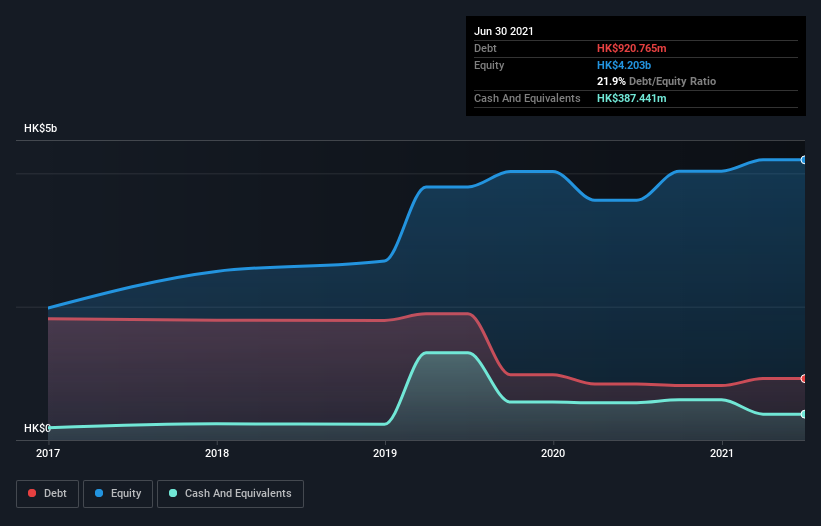Click the teal Cash legend dot
This screenshot has height=526, width=821.
tap(173, 493)
